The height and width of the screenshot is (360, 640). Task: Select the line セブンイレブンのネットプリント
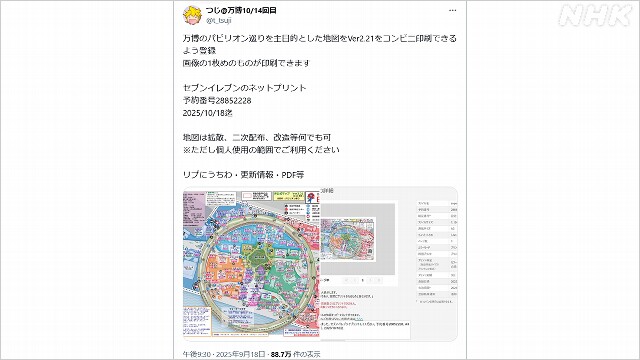pyautogui.click(x=244, y=88)
